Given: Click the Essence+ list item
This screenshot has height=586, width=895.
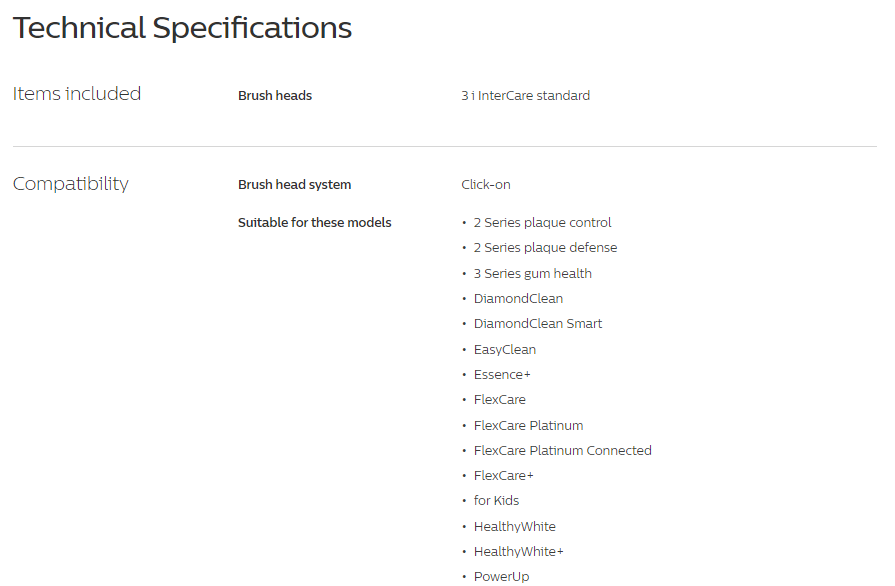Looking at the screenshot, I should click(502, 374).
